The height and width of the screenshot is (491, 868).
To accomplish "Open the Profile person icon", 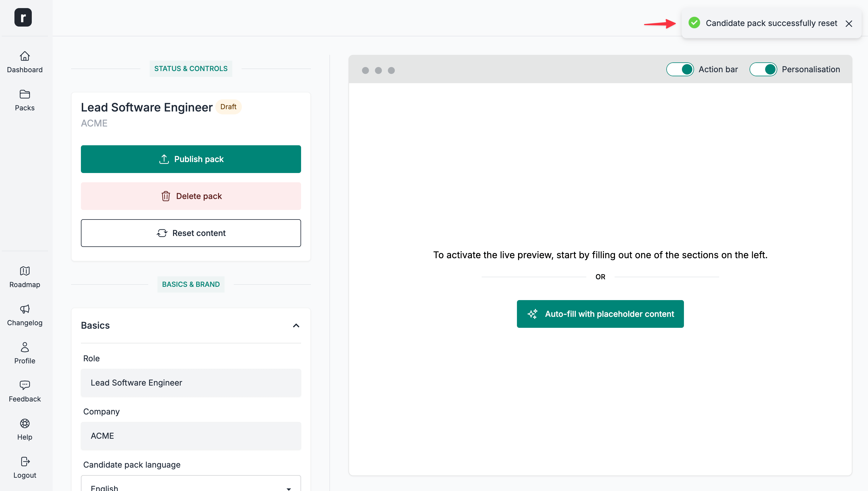I will (25, 347).
